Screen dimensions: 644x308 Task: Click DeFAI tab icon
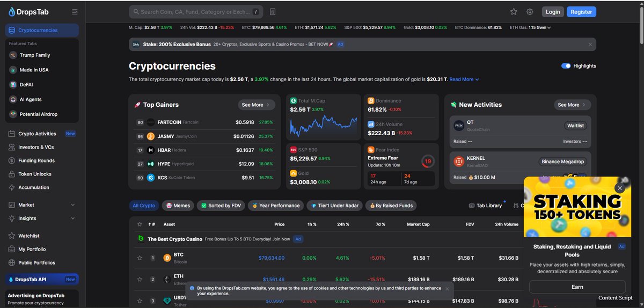(x=13, y=84)
